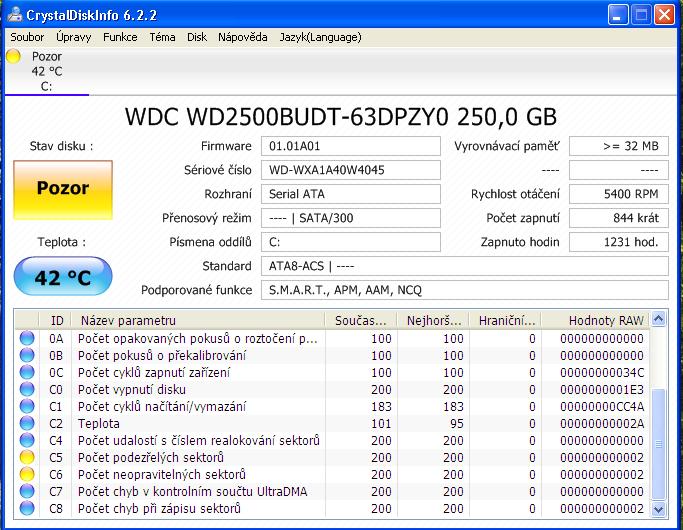Click the SMART table scrollbar thumb
This screenshot has height=530, width=683.
click(659, 444)
